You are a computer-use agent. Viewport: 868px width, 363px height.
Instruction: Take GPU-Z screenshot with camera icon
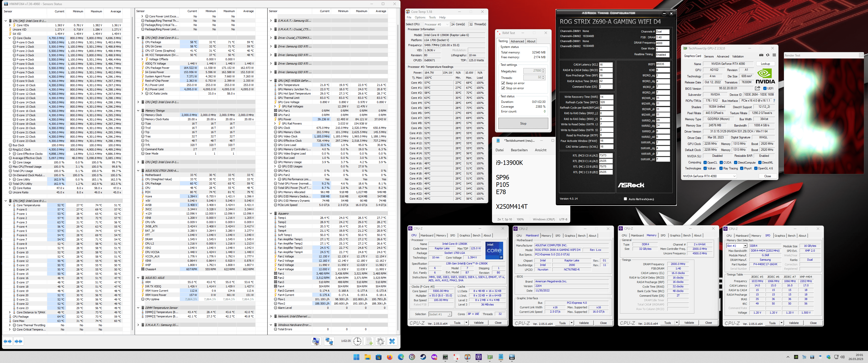pos(761,55)
